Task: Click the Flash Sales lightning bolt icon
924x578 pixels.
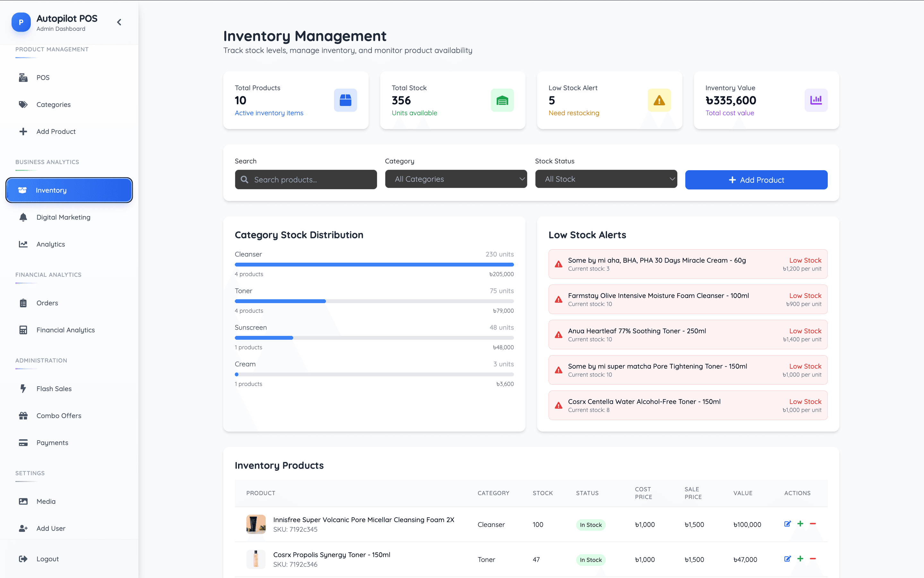Action: click(x=23, y=389)
